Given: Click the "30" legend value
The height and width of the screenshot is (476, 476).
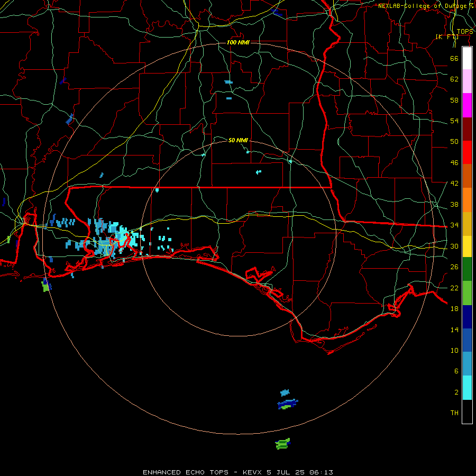Looking at the screenshot, I should (454, 246).
